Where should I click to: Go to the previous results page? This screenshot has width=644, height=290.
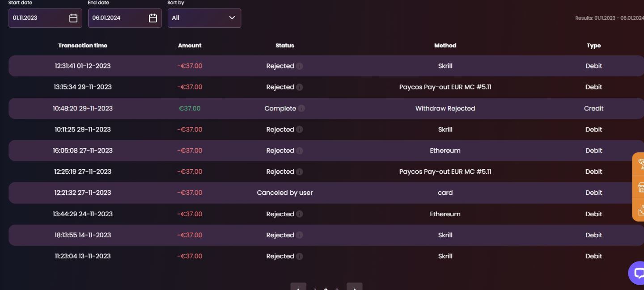(298, 288)
